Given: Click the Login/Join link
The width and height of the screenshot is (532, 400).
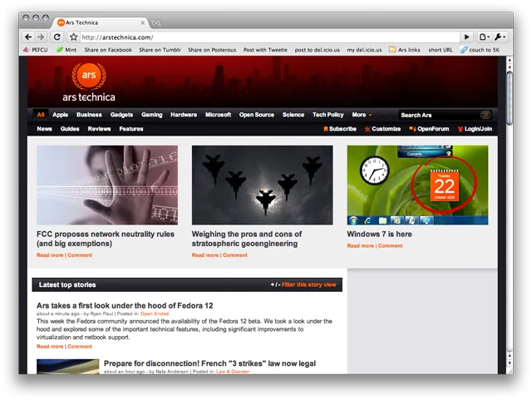Looking at the screenshot, I should (x=475, y=129).
